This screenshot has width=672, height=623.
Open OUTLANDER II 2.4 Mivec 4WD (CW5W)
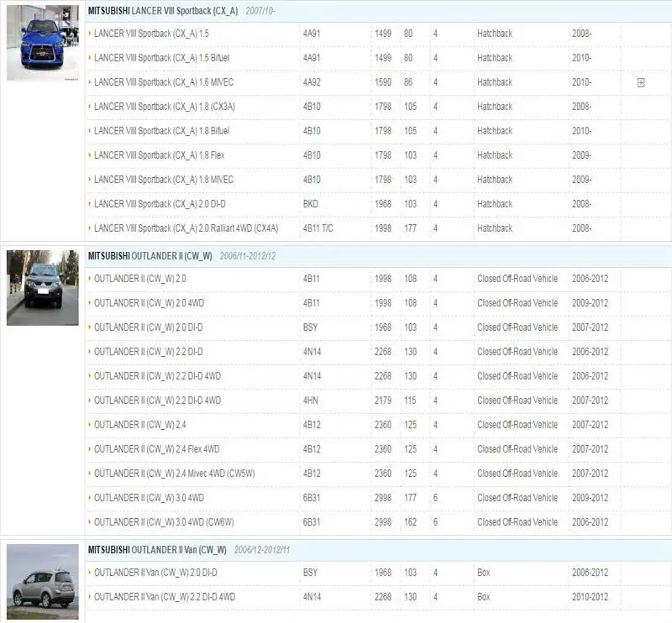click(175, 474)
